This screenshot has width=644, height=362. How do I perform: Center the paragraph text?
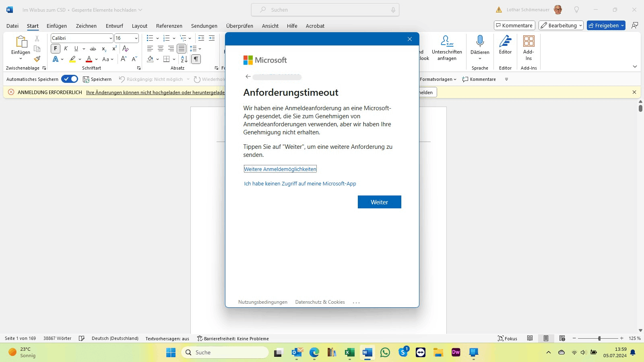161,49
